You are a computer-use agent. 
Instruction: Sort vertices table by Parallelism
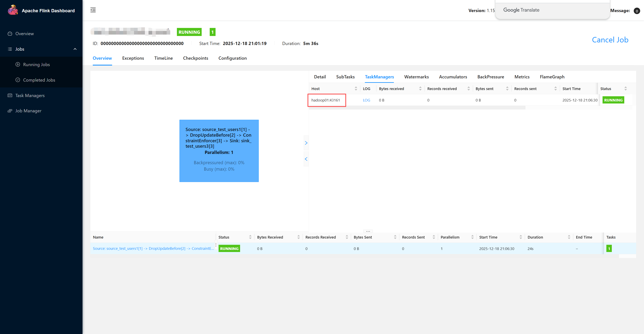pyautogui.click(x=472, y=237)
